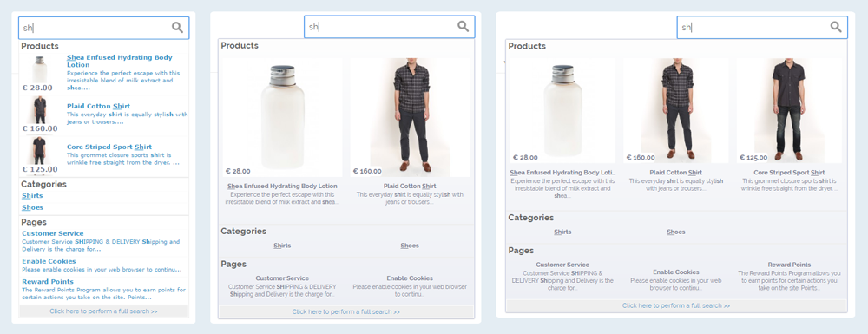Choose the Shirts category in the left panel
868x334 pixels.
tap(32, 196)
